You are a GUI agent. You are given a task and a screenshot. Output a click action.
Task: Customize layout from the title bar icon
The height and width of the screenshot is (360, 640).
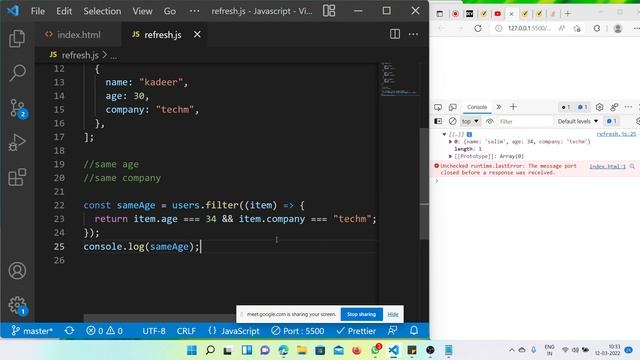(x=329, y=11)
